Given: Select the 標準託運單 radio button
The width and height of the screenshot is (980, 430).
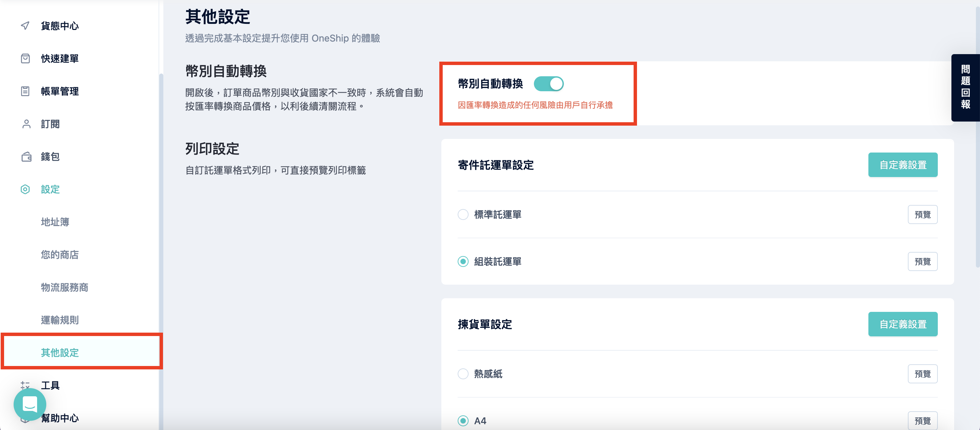Looking at the screenshot, I should coord(463,214).
